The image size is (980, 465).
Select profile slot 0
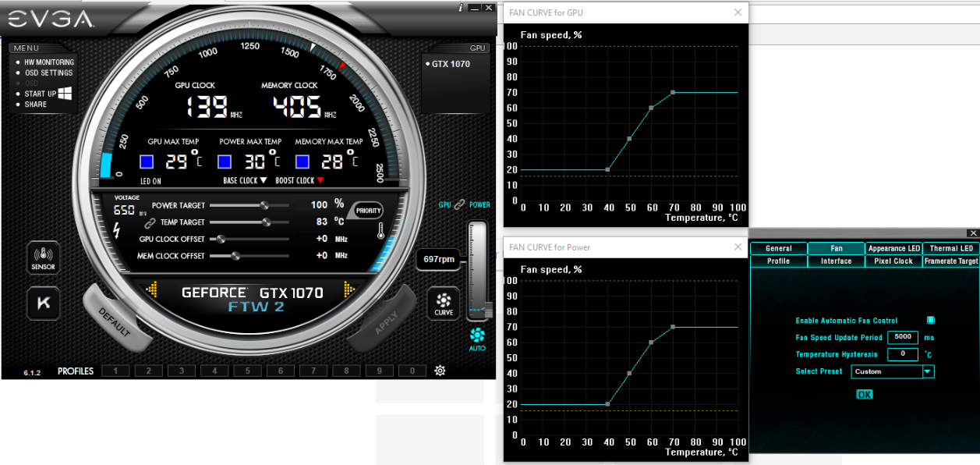412,371
